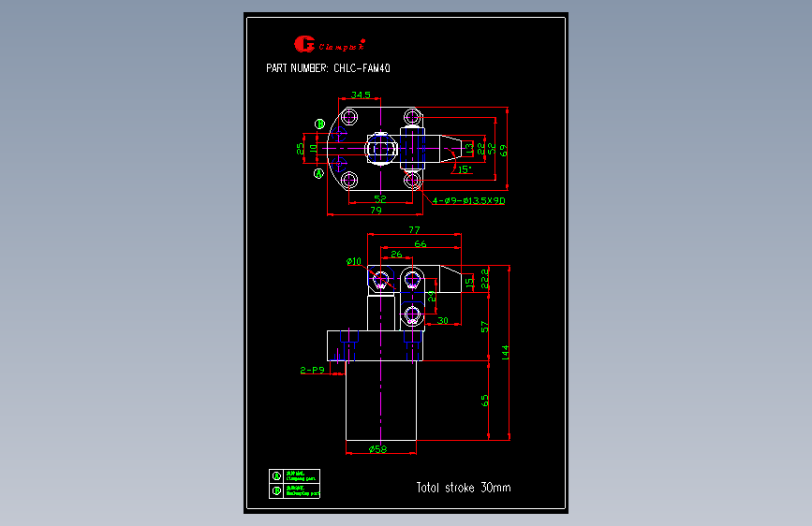Click the port marker labeled A in top view
This screenshot has height=526, width=812.
319,173
